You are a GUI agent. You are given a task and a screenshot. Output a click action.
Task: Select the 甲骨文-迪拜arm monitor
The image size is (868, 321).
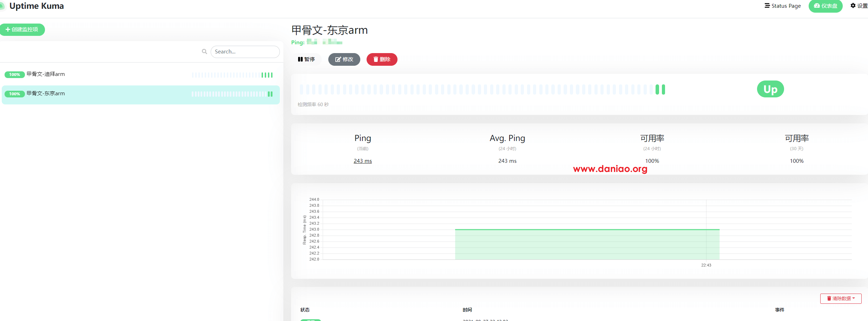pyautogui.click(x=140, y=75)
